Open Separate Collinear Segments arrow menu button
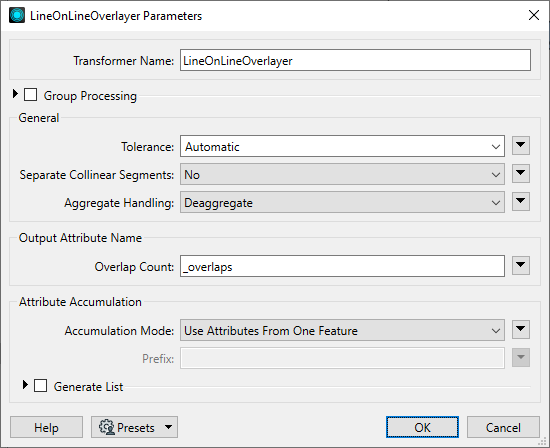Viewport: 550px width, 448px height. (x=521, y=174)
